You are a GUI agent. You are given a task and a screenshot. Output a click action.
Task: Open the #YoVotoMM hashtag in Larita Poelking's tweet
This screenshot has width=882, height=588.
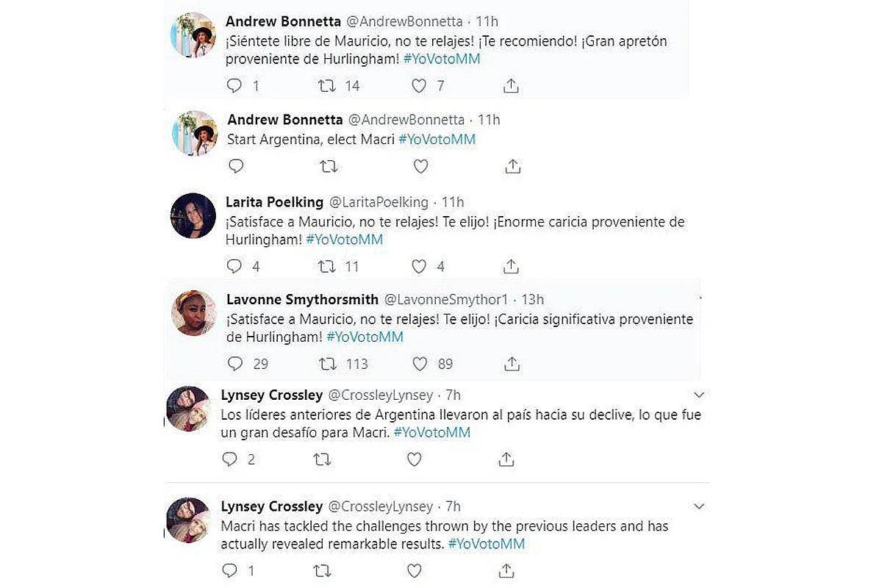coord(344,240)
